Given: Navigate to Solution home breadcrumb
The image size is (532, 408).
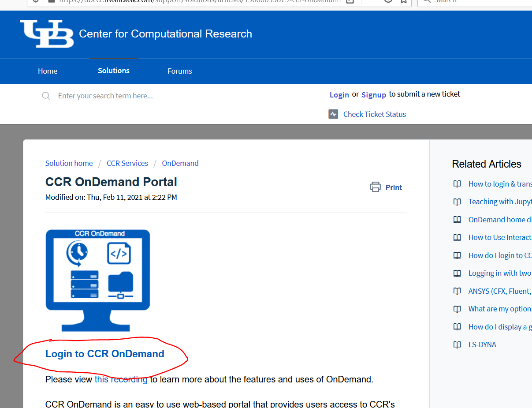Looking at the screenshot, I should pos(69,163).
